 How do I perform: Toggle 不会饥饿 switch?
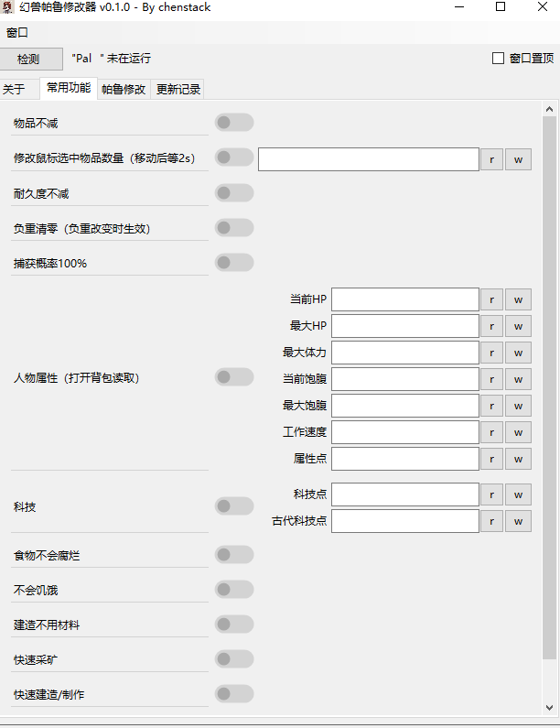point(234,590)
